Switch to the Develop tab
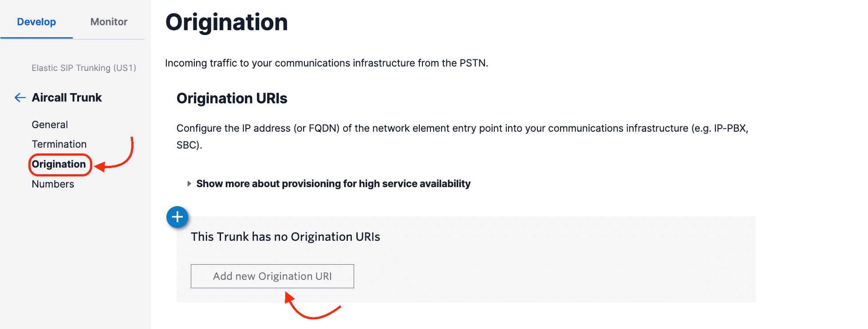 pyautogui.click(x=36, y=22)
